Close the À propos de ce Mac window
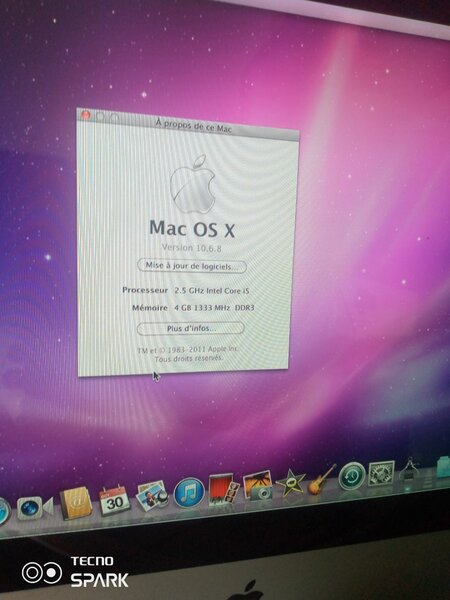The width and height of the screenshot is (450, 600). pos(86,114)
